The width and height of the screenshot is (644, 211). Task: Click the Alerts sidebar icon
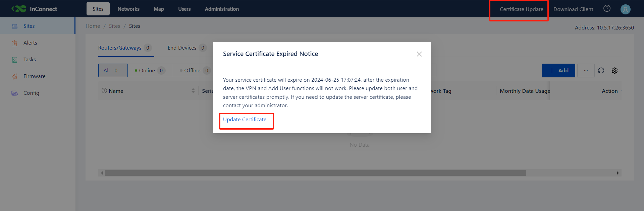[x=15, y=43]
